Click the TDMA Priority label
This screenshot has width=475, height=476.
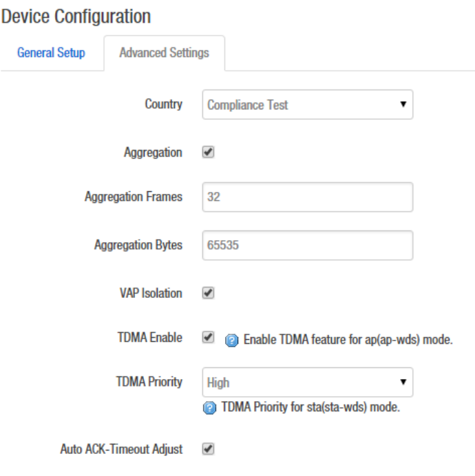coord(149,382)
